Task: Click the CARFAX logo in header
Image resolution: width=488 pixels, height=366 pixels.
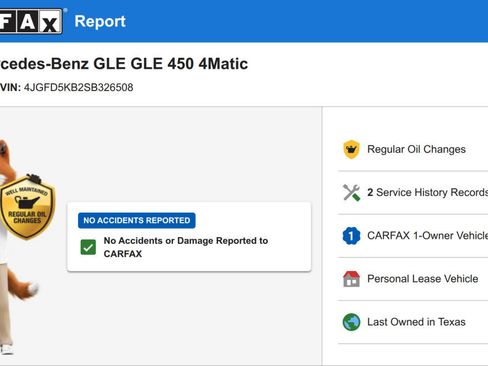Action: [x=31, y=21]
